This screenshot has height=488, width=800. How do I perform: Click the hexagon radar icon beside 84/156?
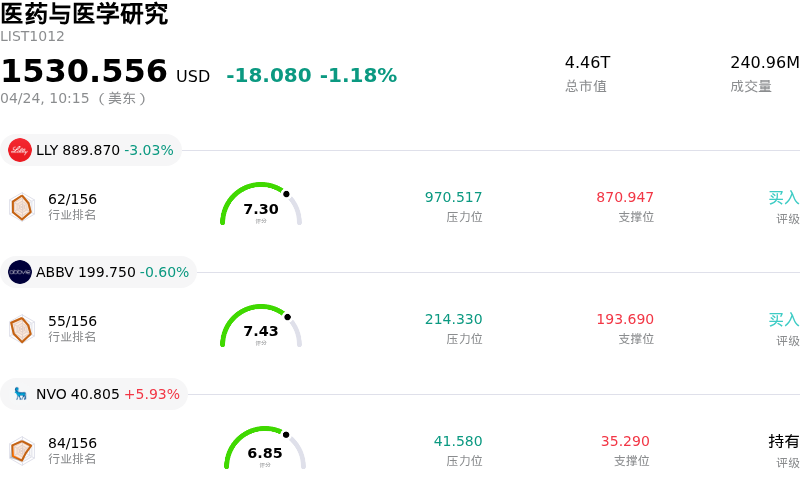(21, 451)
